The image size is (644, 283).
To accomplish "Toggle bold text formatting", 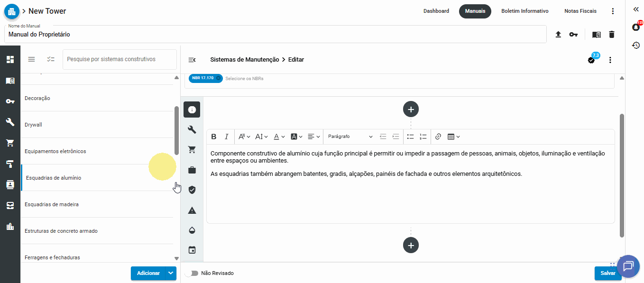I will pos(214,137).
